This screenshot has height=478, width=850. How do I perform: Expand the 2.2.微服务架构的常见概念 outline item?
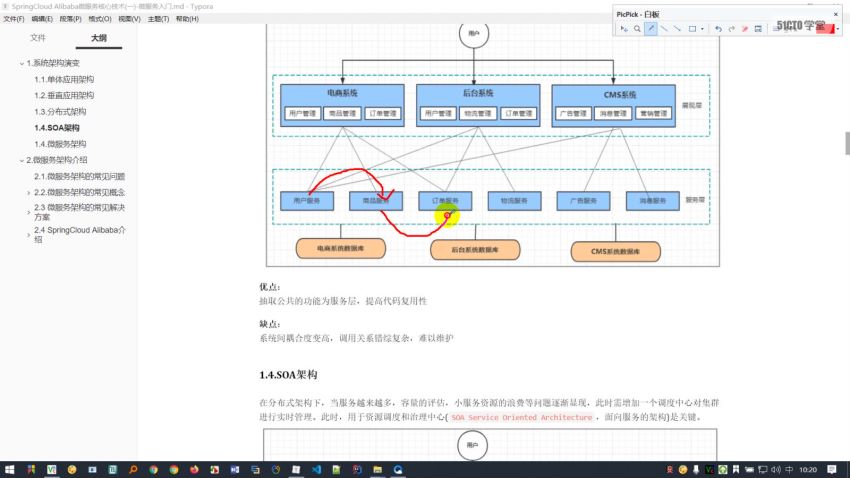pyautogui.click(x=29, y=192)
